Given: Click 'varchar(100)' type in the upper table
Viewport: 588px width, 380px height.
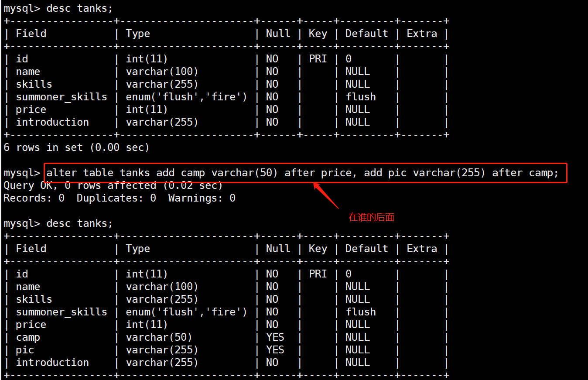Looking at the screenshot, I should pos(162,72).
